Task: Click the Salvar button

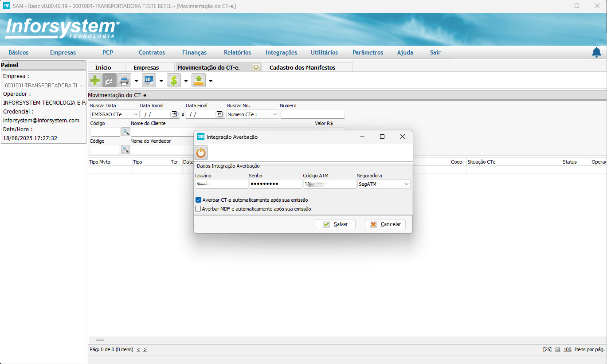Action: click(x=335, y=224)
